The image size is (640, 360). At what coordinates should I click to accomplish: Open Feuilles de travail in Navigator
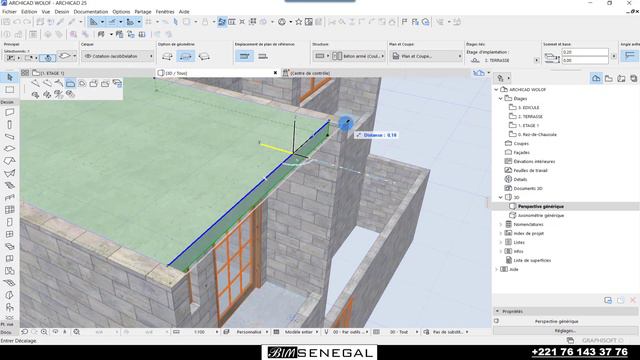pyautogui.click(x=530, y=170)
